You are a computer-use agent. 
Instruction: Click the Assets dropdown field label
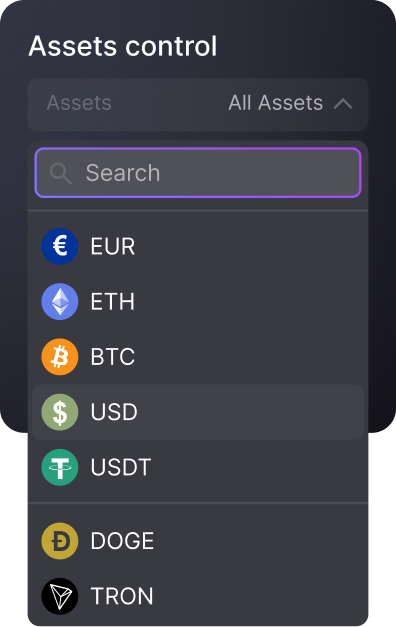(x=79, y=103)
